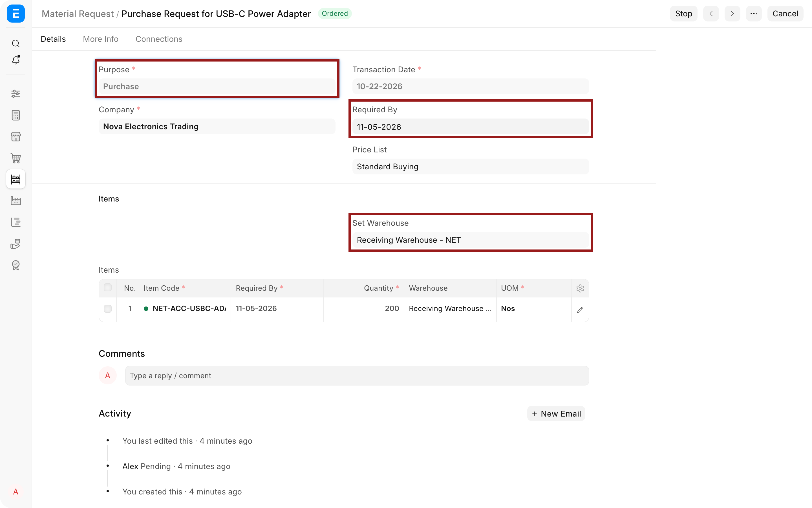Open the hand-holding-box assets module icon
The image size is (812, 508).
[x=16, y=244]
